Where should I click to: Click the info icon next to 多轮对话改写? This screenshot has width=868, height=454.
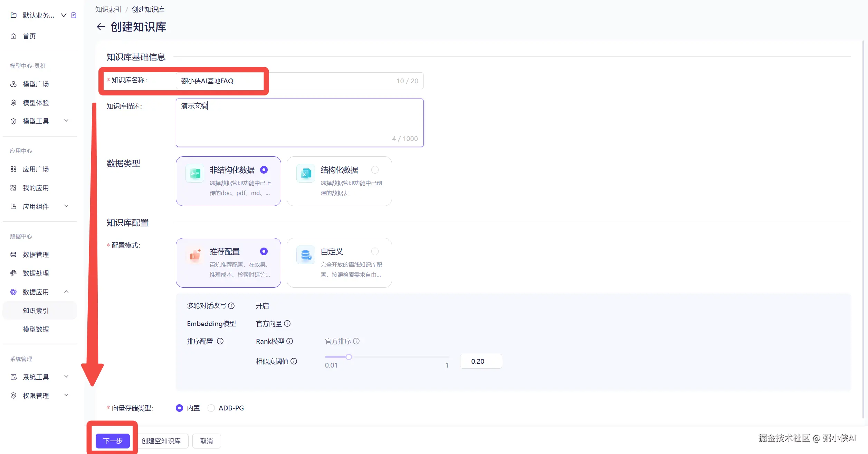[x=231, y=306]
